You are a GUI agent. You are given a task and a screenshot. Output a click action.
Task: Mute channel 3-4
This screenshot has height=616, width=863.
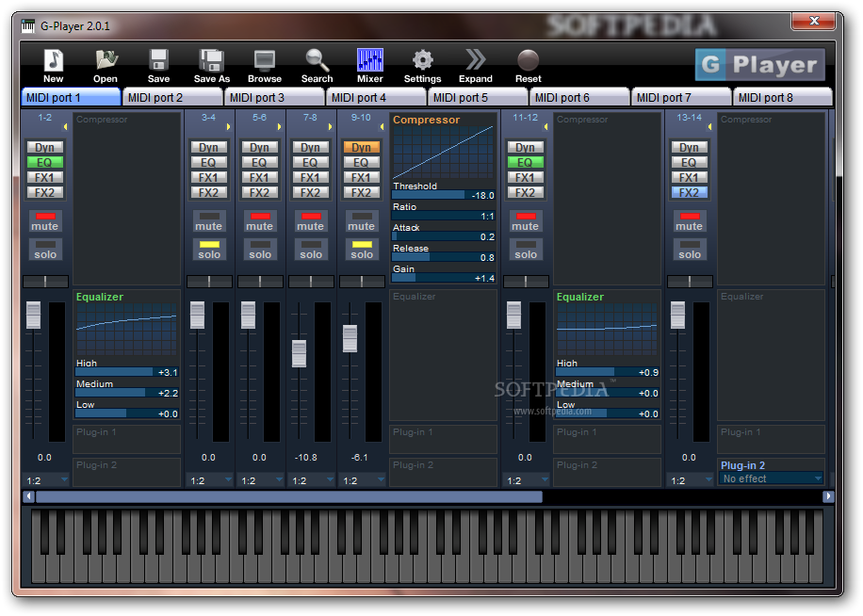(x=208, y=221)
